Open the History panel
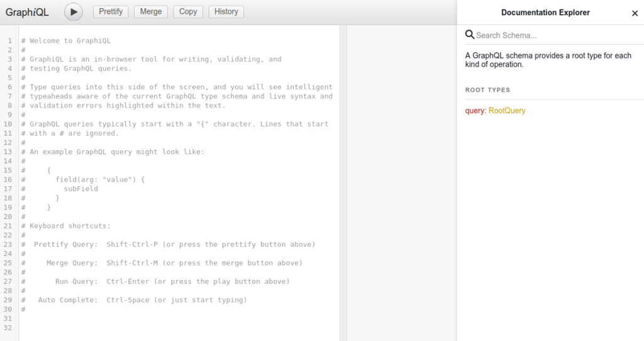This screenshot has height=341, width=644. [226, 11]
